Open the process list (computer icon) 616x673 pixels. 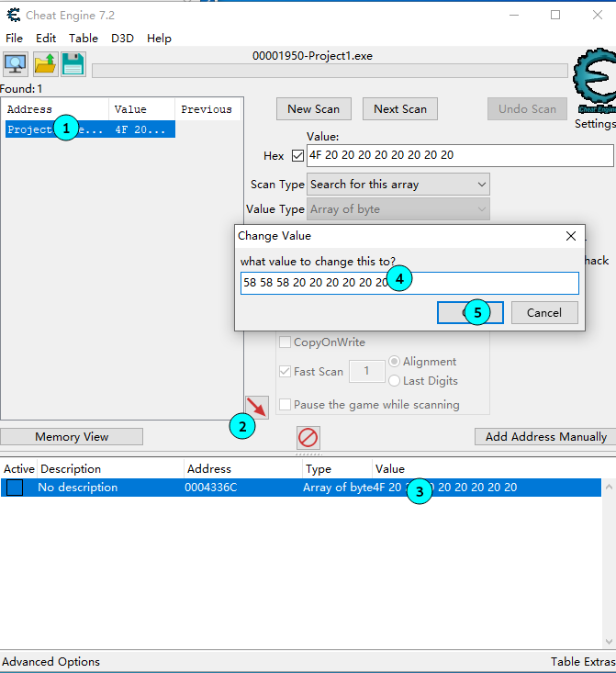click(x=16, y=64)
